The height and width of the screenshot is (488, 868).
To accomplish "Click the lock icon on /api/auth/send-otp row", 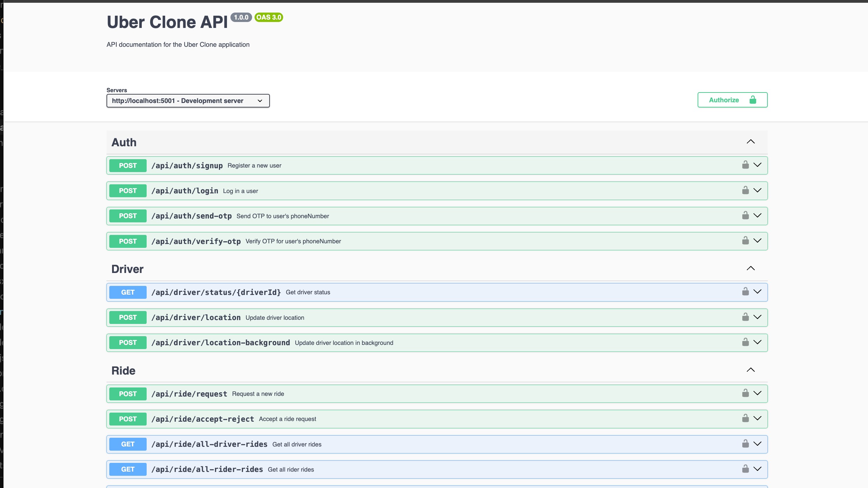I will pos(745,215).
